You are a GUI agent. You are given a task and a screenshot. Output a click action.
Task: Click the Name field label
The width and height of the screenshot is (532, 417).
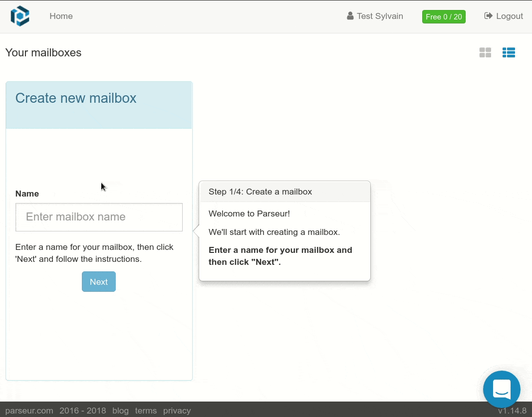coord(27,194)
